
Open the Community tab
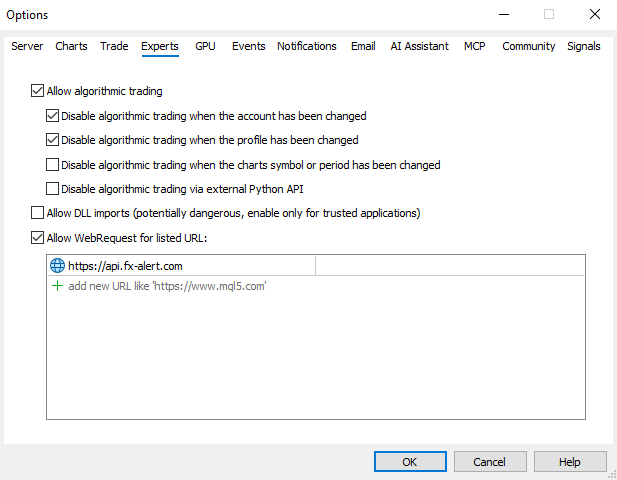pos(528,46)
